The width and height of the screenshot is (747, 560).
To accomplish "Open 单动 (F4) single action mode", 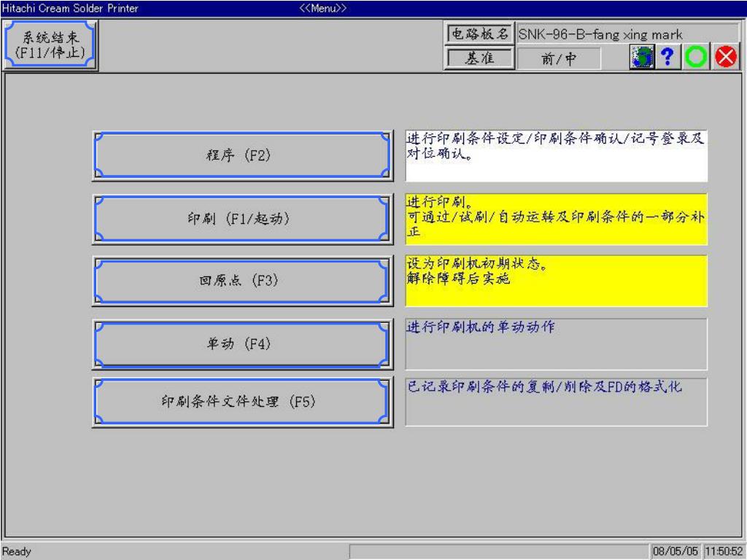I will click(x=242, y=344).
